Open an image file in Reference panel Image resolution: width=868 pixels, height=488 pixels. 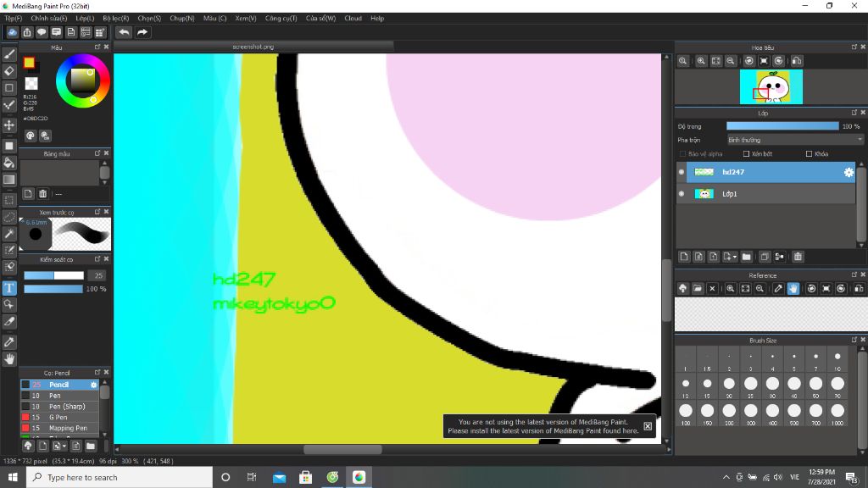click(698, 288)
